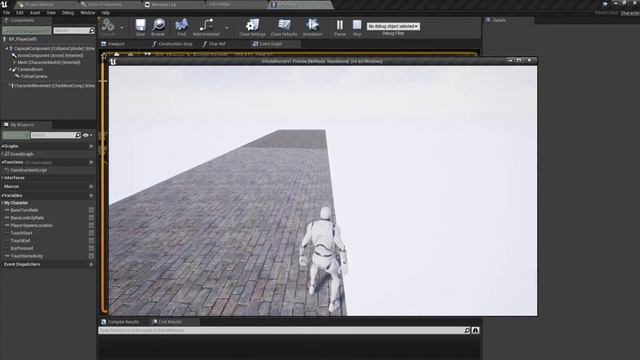The image size is (640, 360).
Task: Toggle TouchStart variable editable checkbox
Action: pyautogui.click(x=91, y=233)
